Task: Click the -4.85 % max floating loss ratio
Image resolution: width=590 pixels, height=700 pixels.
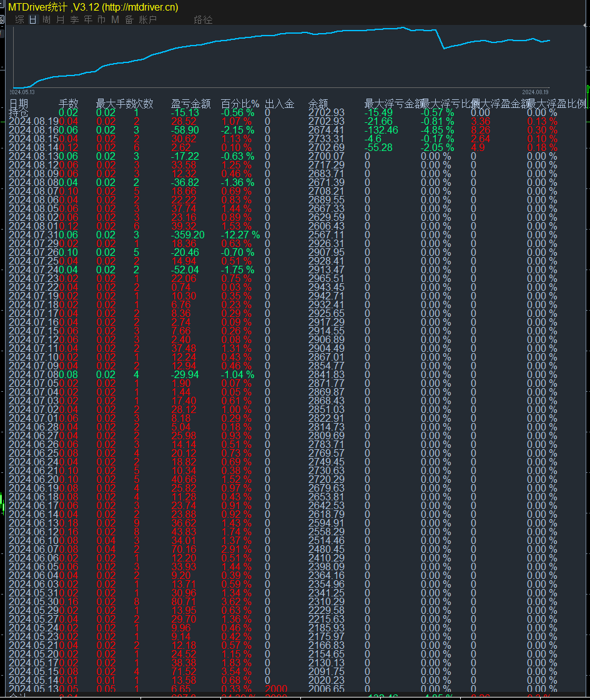Action: [437, 130]
